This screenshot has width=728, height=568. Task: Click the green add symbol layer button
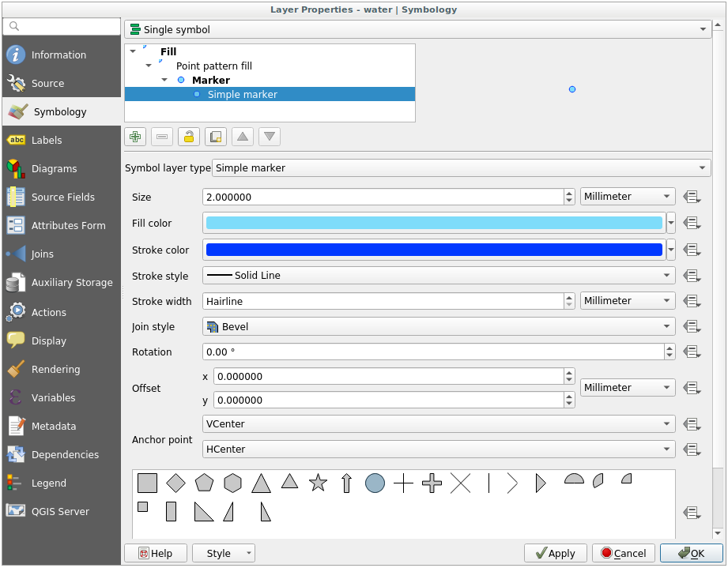coord(135,137)
